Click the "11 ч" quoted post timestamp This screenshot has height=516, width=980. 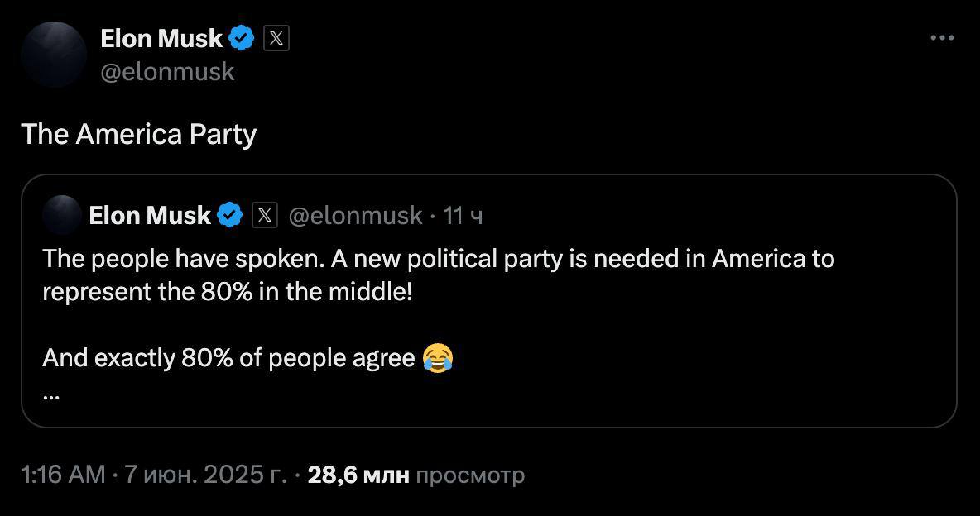[x=464, y=216]
